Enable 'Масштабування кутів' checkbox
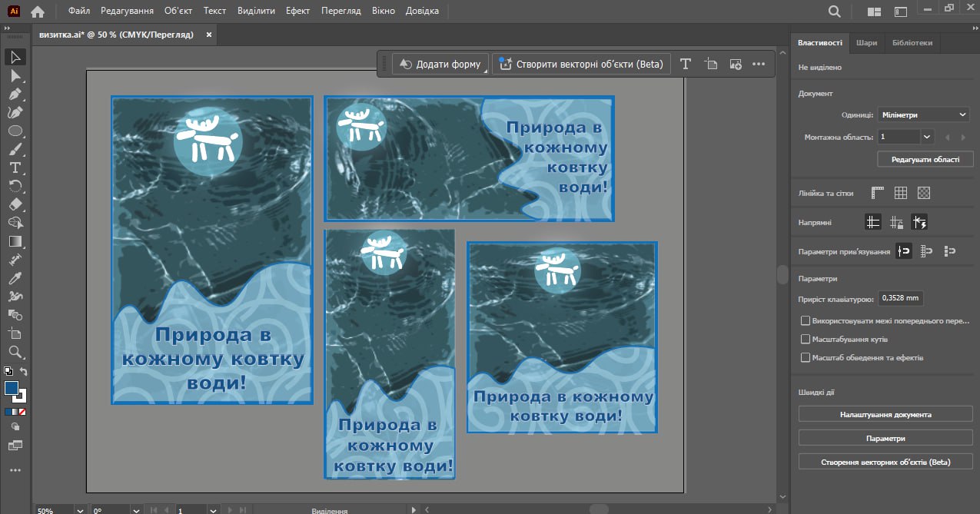The height and width of the screenshot is (514, 980). pyautogui.click(x=806, y=339)
